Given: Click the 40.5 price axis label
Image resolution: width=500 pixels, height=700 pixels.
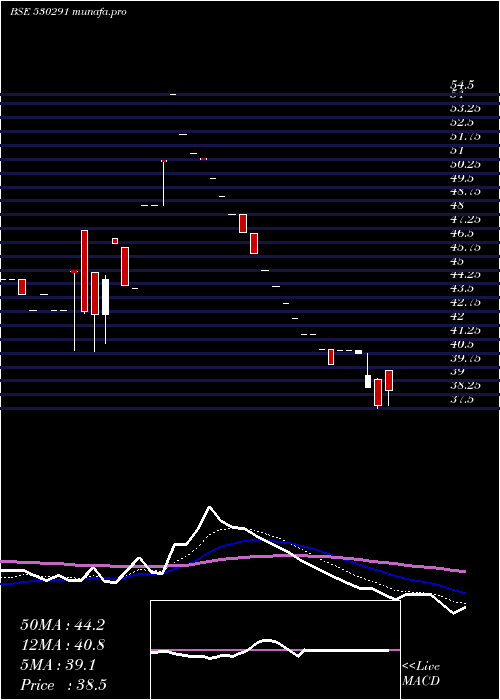Looking at the screenshot, I should click(462, 344).
